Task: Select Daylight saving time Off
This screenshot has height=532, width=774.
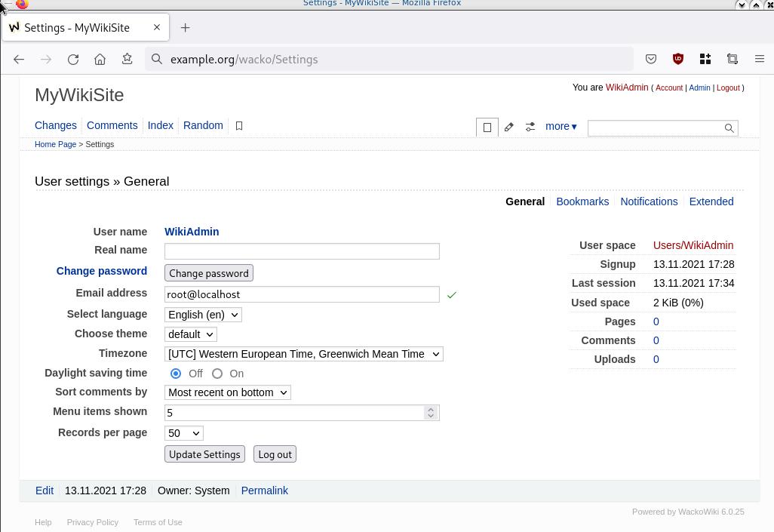Action: coord(176,374)
